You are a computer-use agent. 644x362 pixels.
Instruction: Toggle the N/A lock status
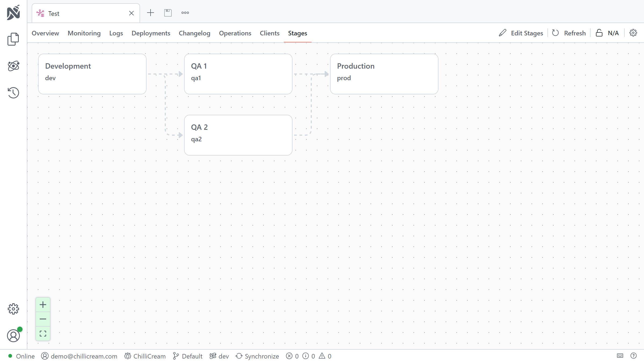pyautogui.click(x=608, y=33)
